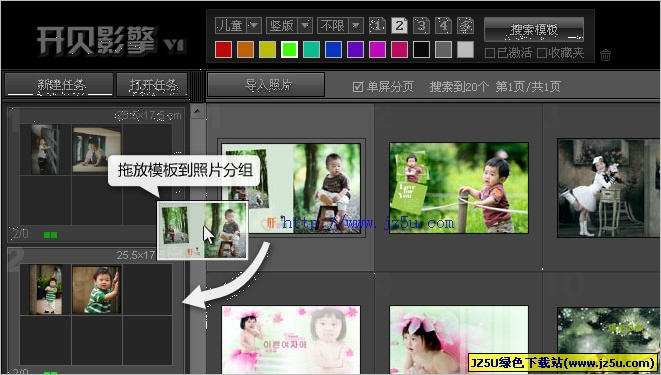Pick the teal color swatch
This screenshot has height=375, width=661.
point(311,50)
